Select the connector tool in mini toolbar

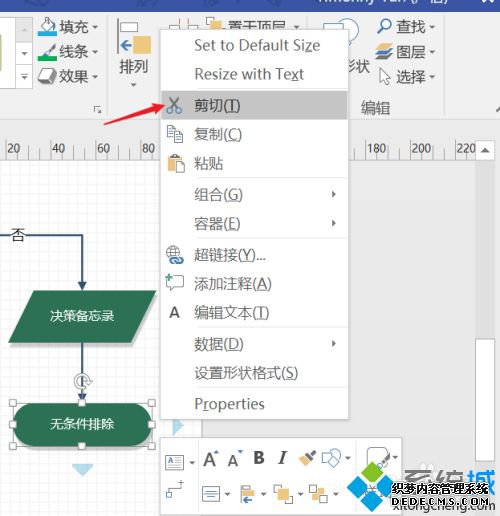coord(175,490)
